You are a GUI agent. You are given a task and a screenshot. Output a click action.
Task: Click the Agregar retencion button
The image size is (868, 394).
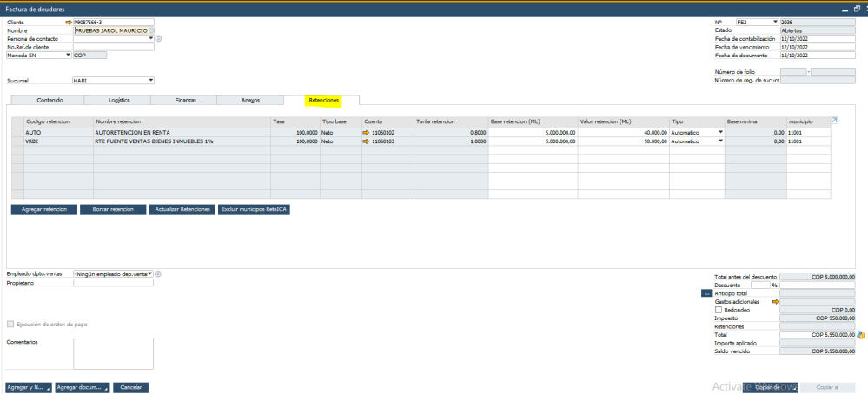43,210
